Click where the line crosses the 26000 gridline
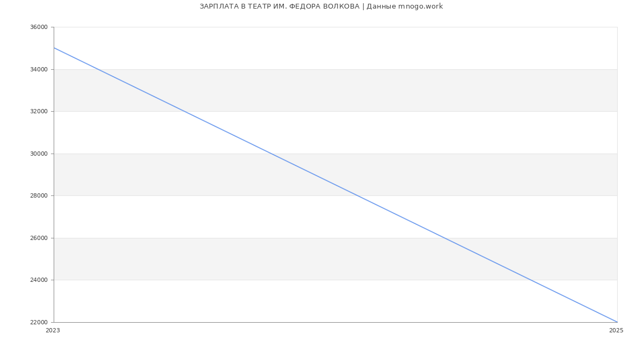This screenshot has height=349, width=644. coord(444,238)
